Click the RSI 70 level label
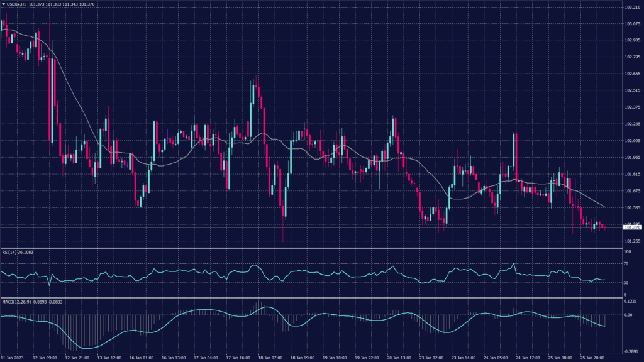This screenshot has width=644, height=362. pyautogui.click(x=626, y=265)
